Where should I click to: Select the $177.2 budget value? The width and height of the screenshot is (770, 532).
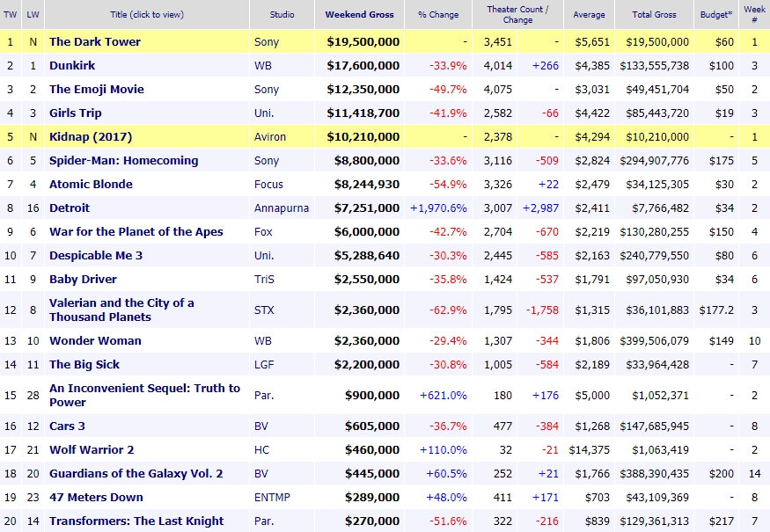(x=716, y=310)
